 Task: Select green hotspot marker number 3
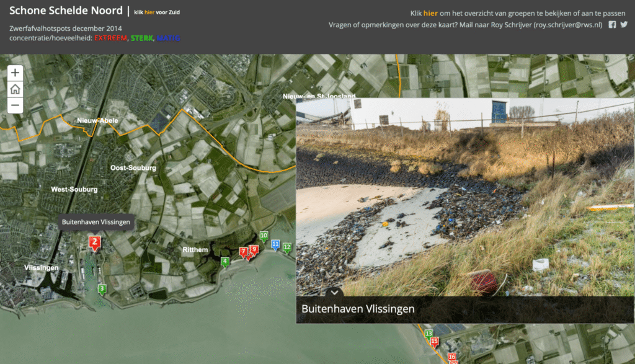(x=102, y=288)
